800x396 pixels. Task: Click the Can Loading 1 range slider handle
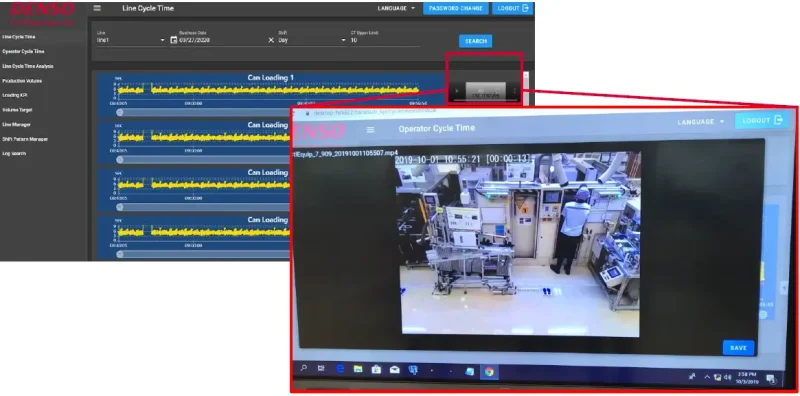119,112
